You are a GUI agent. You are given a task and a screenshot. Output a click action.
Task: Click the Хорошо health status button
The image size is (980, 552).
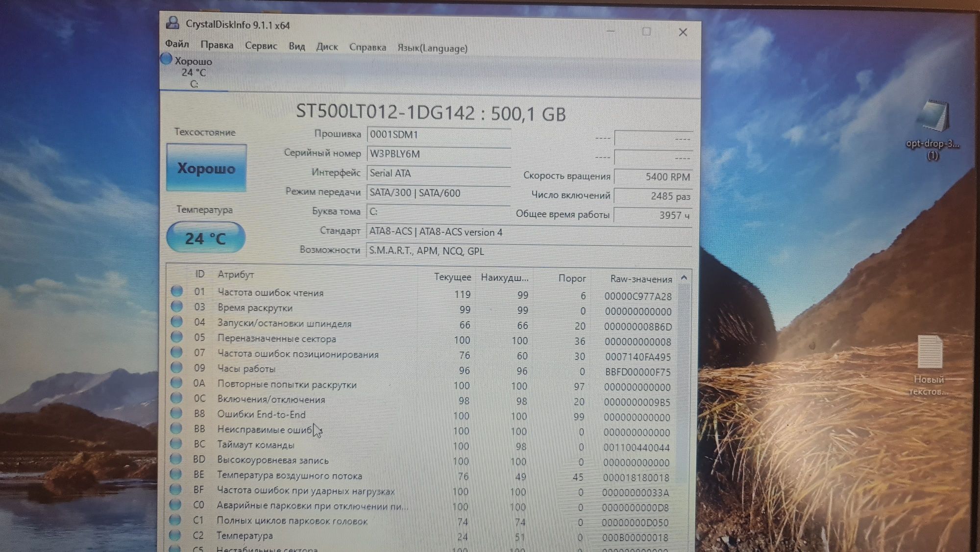tap(206, 168)
